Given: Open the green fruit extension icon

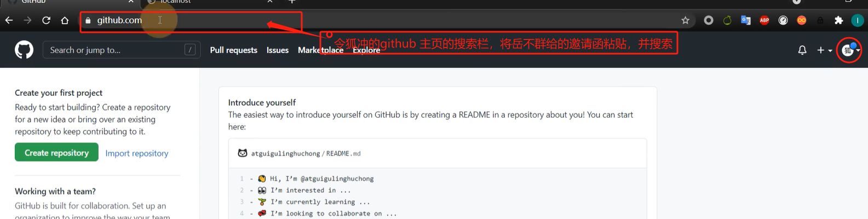Looking at the screenshot, I should pos(727,20).
